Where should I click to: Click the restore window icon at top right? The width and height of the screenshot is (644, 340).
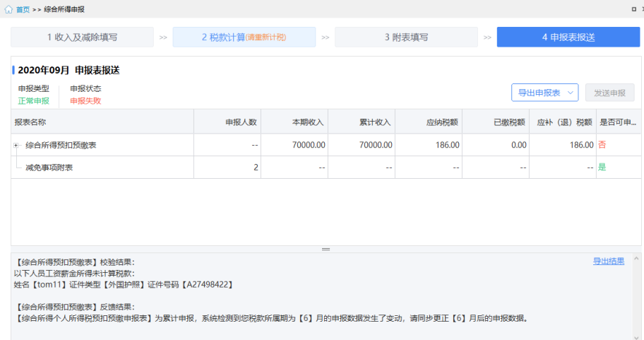point(633,9)
